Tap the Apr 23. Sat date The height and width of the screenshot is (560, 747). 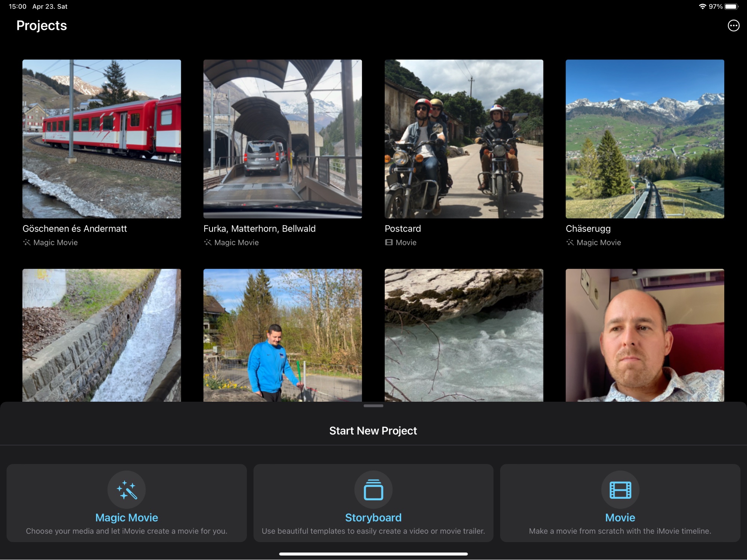point(50,6)
